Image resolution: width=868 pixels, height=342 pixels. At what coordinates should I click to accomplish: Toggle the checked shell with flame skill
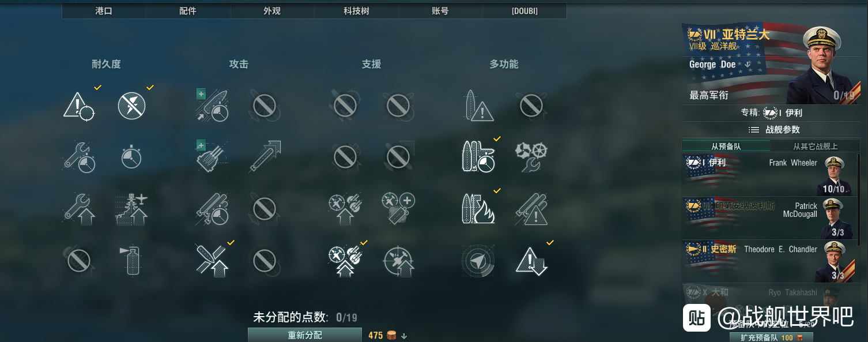[x=478, y=208]
